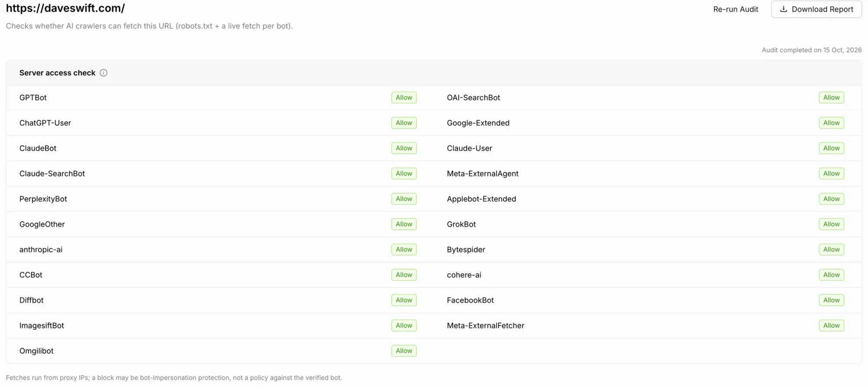Viewport: 868px width, 388px height.
Task: Click the https://daveswift.com/ URL heading
Action: [66, 8]
